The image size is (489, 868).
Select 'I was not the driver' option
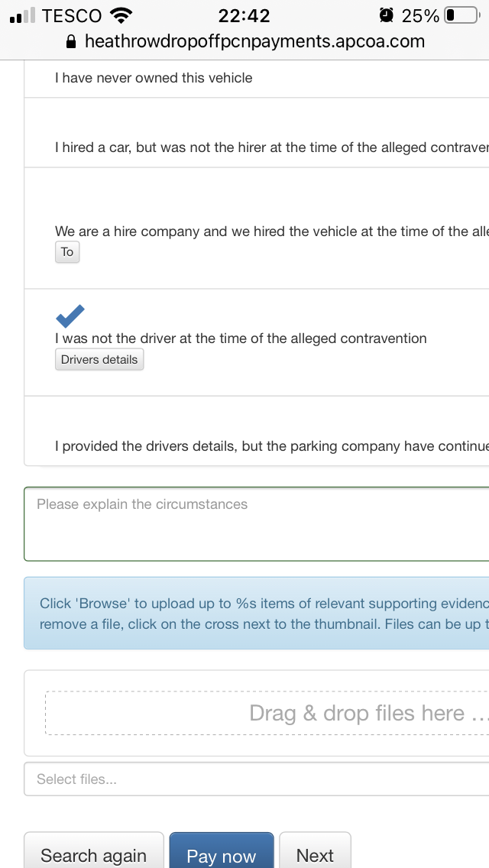click(241, 338)
